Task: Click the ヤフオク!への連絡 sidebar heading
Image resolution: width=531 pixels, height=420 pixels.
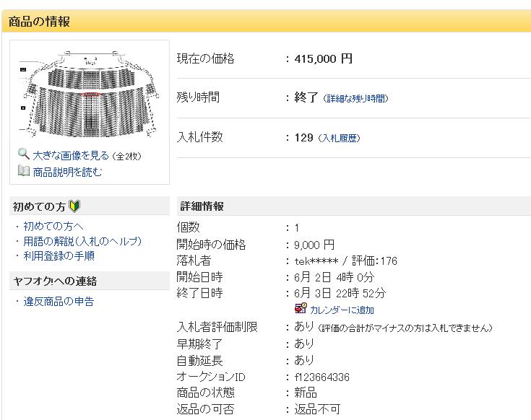Action: (x=55, y=281)
